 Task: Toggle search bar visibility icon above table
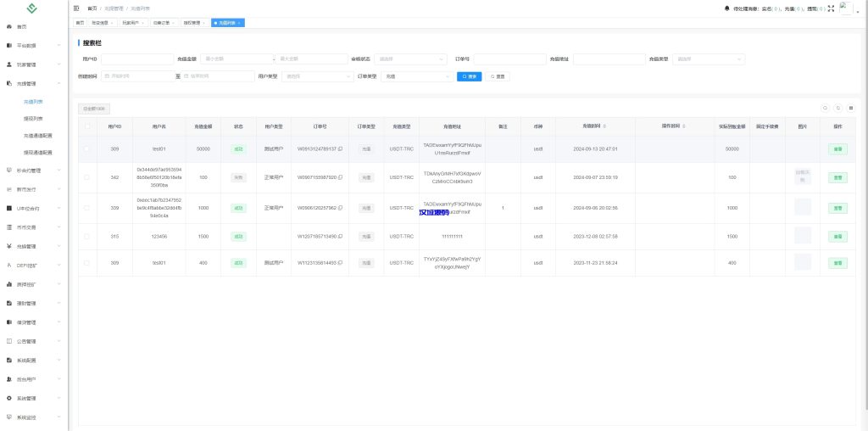(x=825, y=108)
